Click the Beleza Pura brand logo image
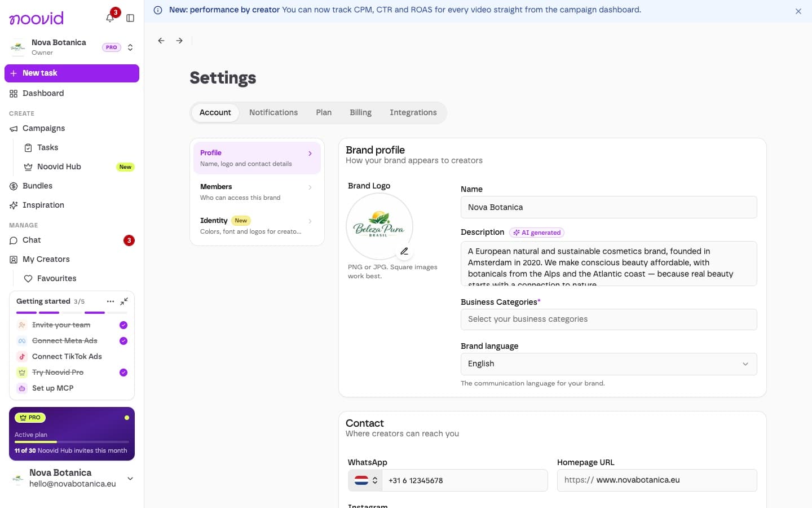Viewport: 812px width, 508px height. 379,226
